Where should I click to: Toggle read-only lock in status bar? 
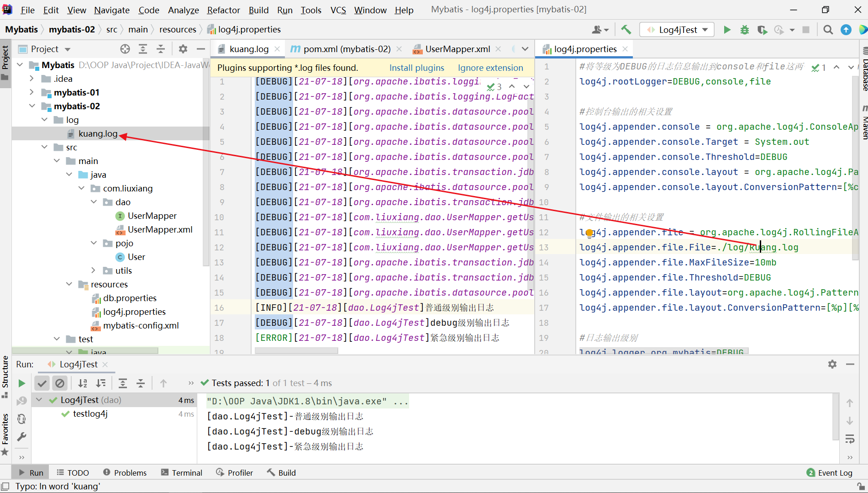tap(860, 487)
